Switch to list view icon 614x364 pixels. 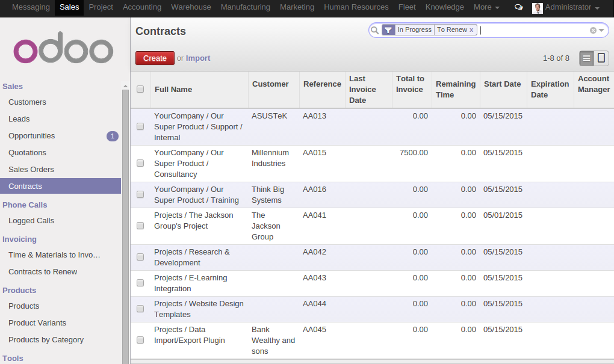point(586,58)
